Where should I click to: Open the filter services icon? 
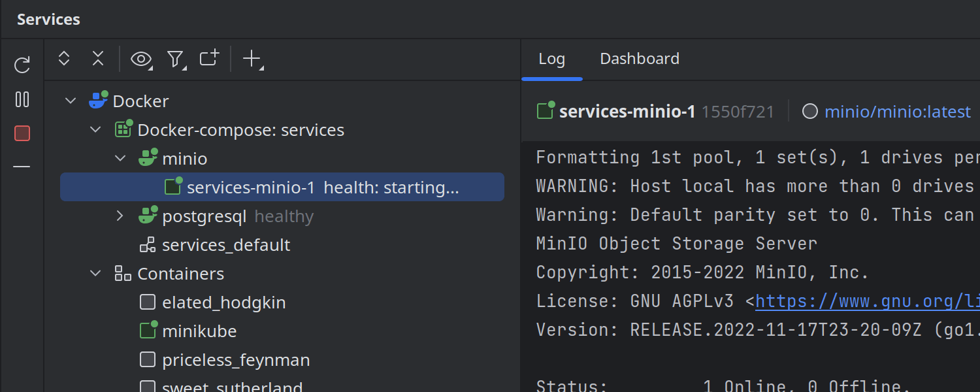[x=175, y=59]
